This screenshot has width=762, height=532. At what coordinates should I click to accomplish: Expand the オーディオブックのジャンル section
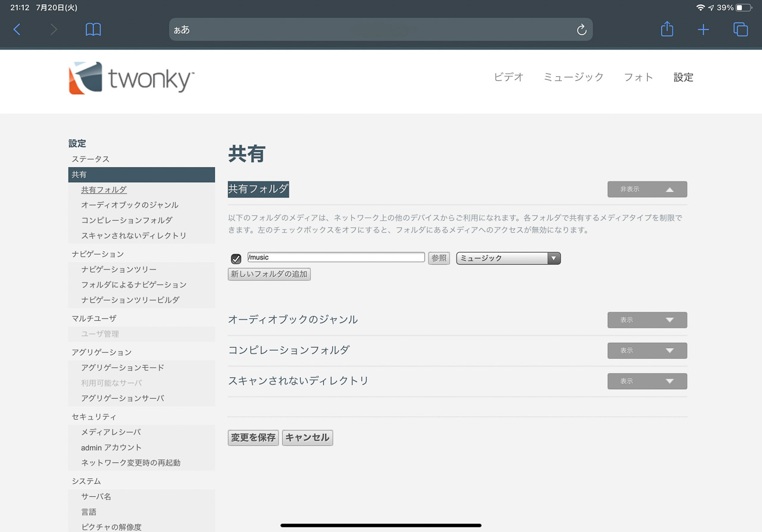coord(647,320)
